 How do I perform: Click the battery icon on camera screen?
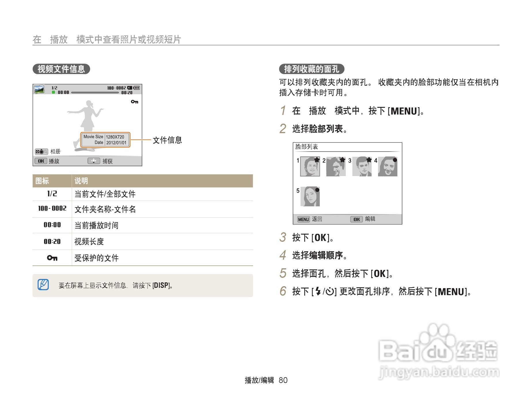[x=137, y=88]
